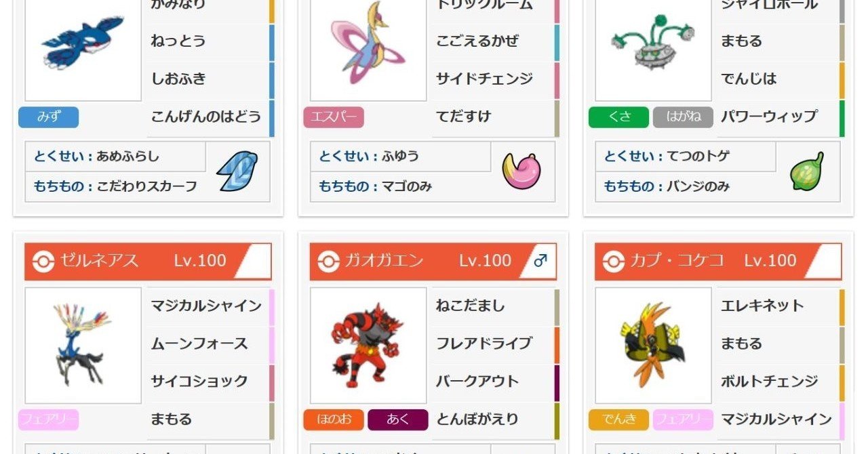Click the purple color bar beside バークアウト
Image resolution: width=868 pixels, height=454 pixels.
[x=557, y=381]
